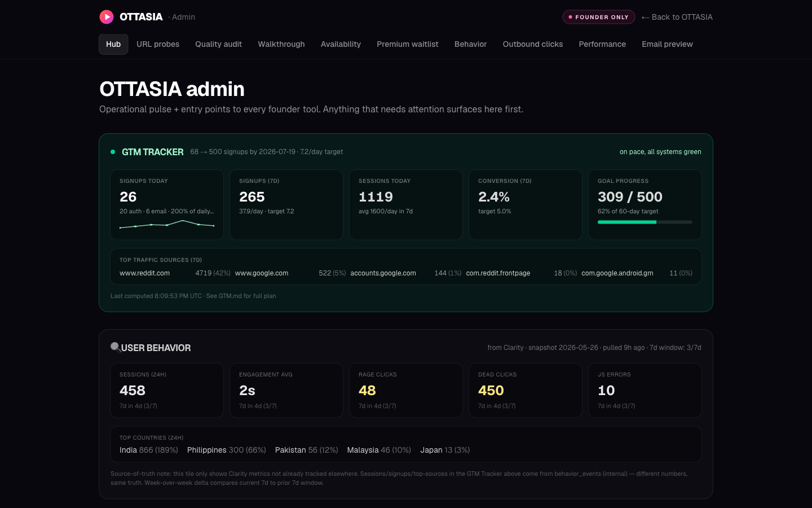
Task: Click the GTM TRACKER heading
Action: (153, 152)
